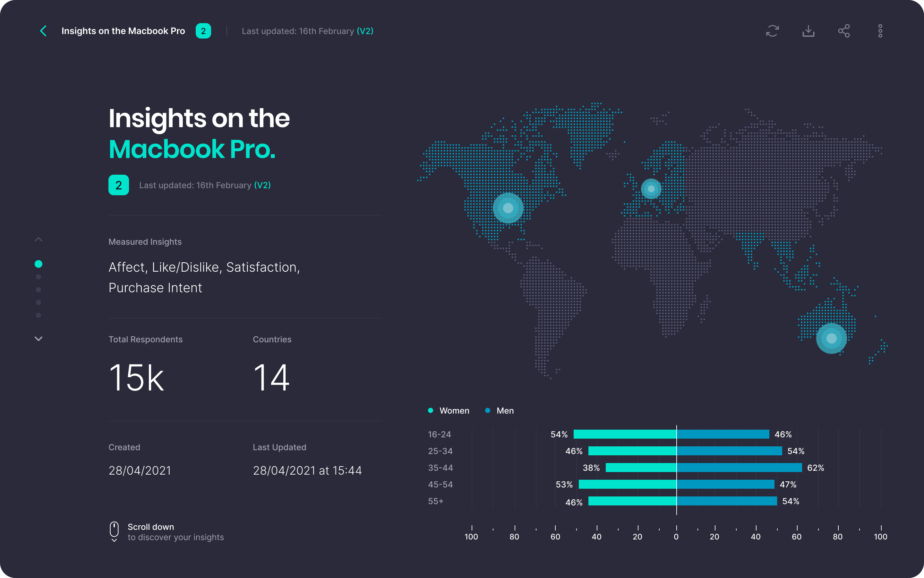Click the 62% value for 35-44
924x578 pixels.
pyautogui.click(x=816, y=468)
